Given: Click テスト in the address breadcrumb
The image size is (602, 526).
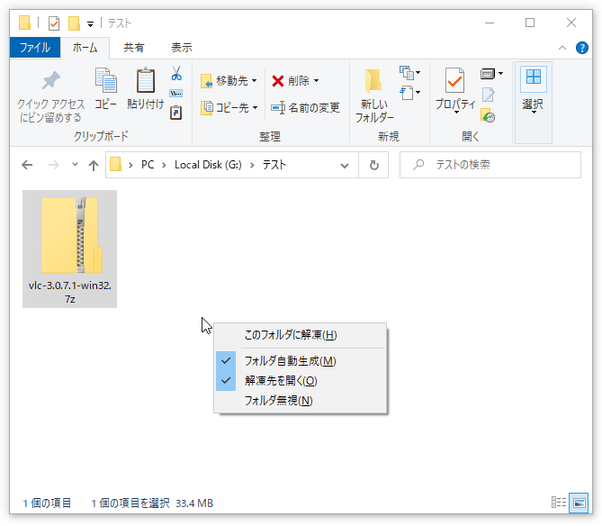Looking at the screenshot, I should coord(274,165).
